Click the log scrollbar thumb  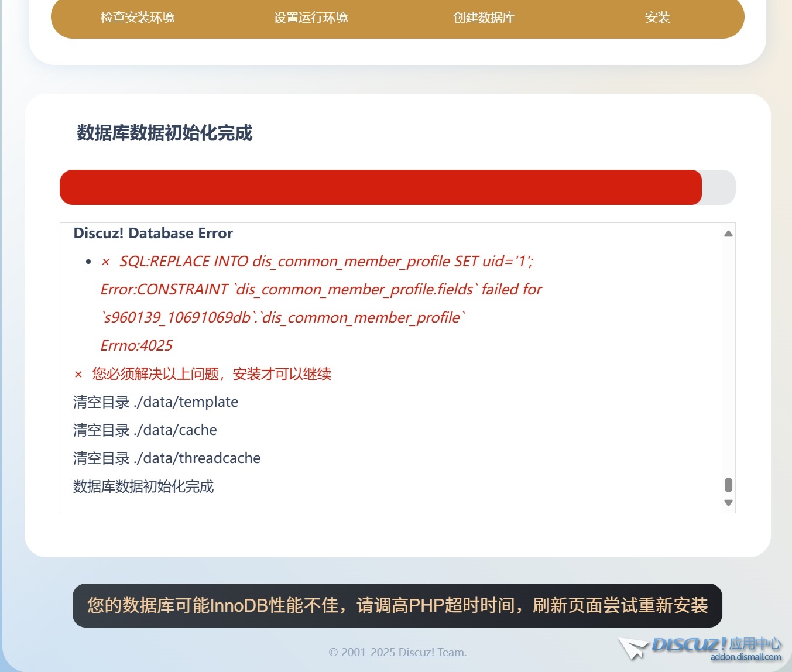coord(728,485)
